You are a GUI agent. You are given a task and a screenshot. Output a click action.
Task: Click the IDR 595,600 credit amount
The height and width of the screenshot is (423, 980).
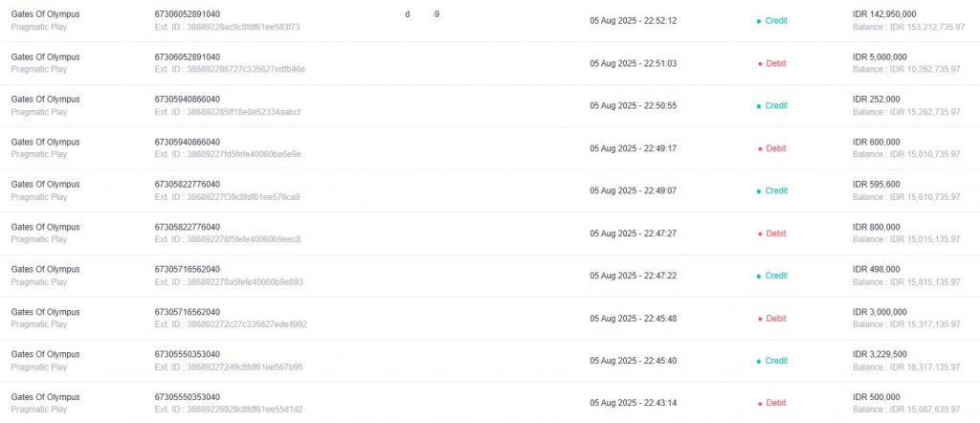(x=877, y=184)
